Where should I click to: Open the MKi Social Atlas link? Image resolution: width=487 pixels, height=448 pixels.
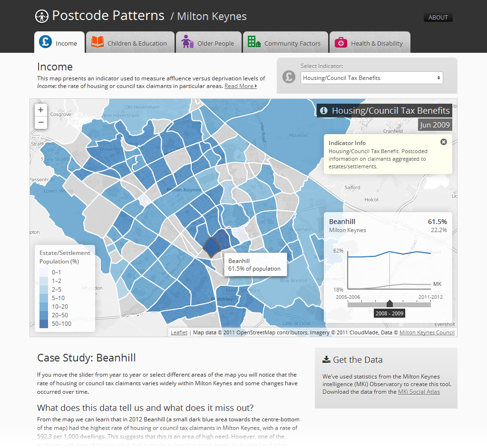coord(419,392)
